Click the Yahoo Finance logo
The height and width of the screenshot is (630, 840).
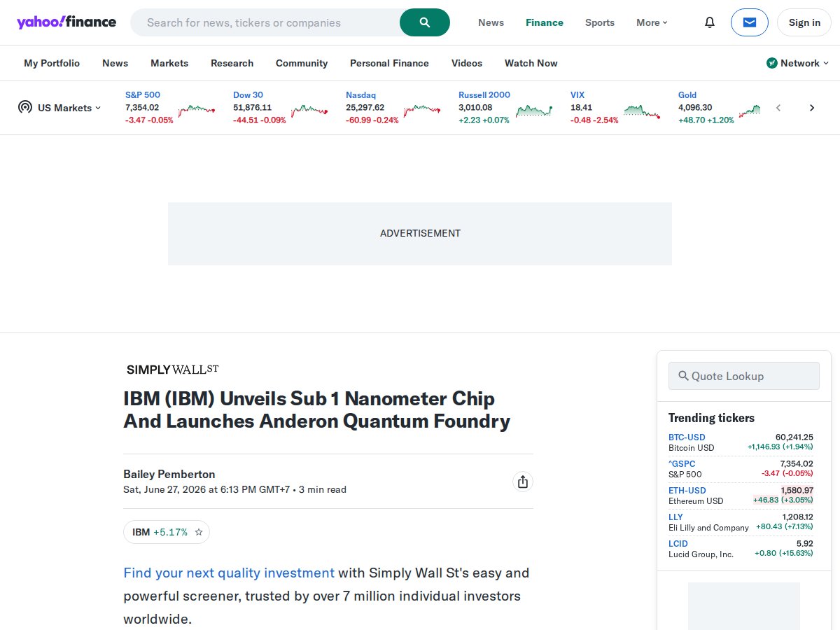click(x=66, y=22)
